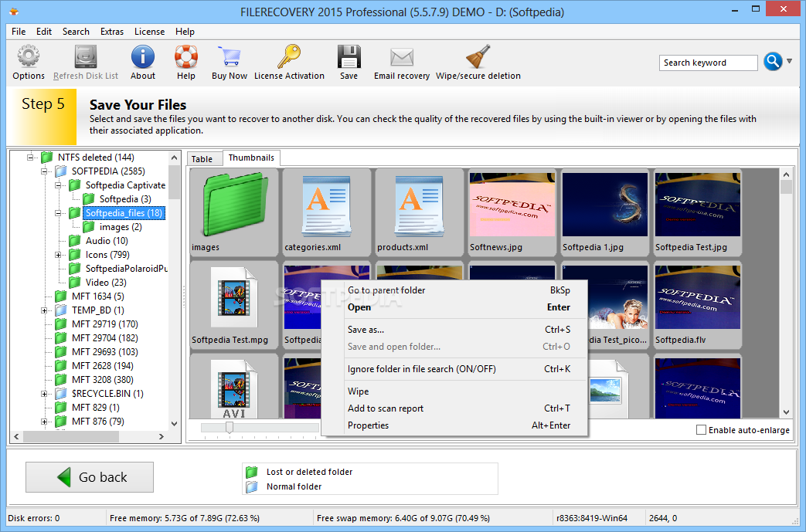Collapse the SOFTPEDIA (2585) tree node
Viewport: 806px width, 532px height.
click(x=44, y=171)
